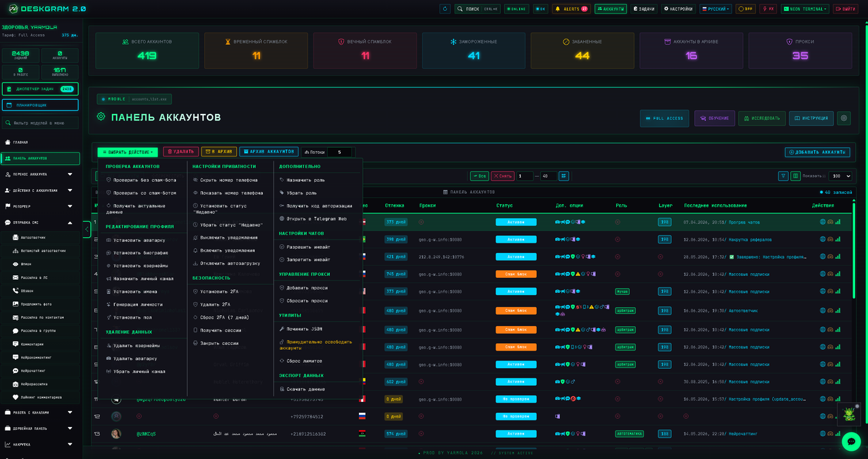Screen dimensions: 868x459
Task: Click the filter funnel icon above table
Action: coord(784,176)
